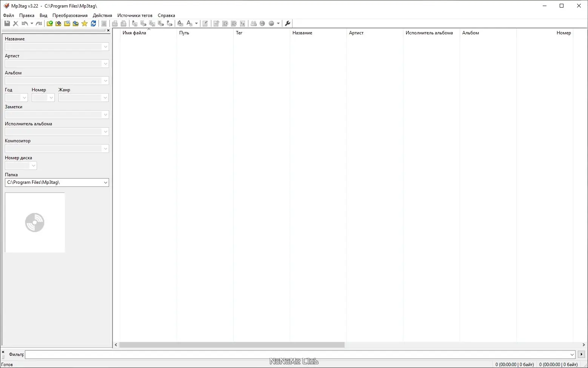588x368 pixels.
Task: Close the tag panel with its small X
Action: coord(108,31)
